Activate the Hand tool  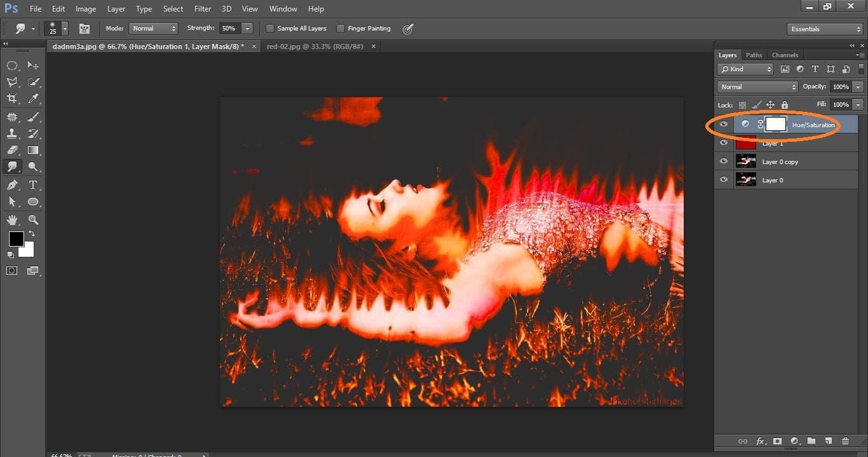click(x=12, y=220)
